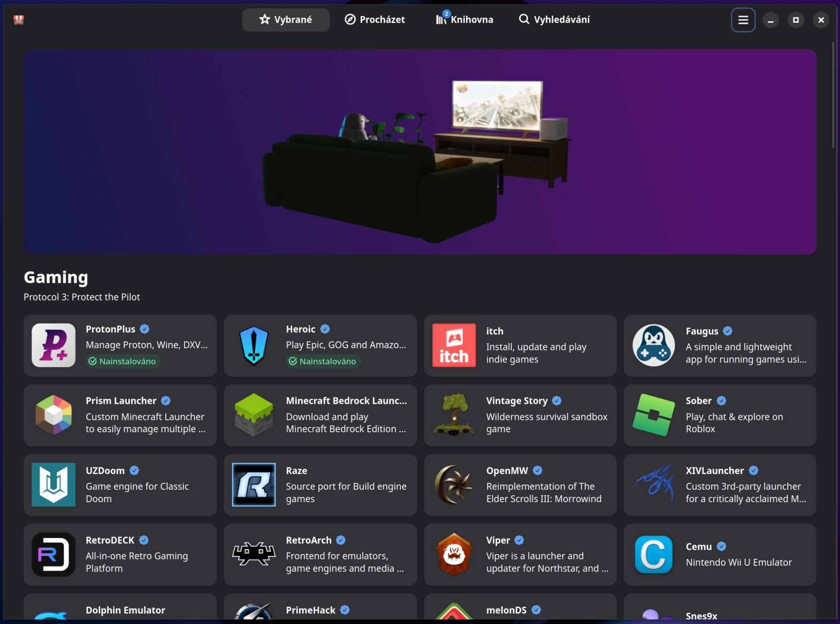This screenshot has width=840, height=624.
Task: Open the ProtonPlus app icon
Action: tap(53, 345)
